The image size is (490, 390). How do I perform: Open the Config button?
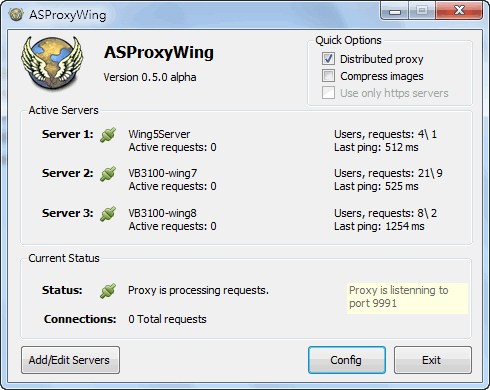tap(347, 360)
